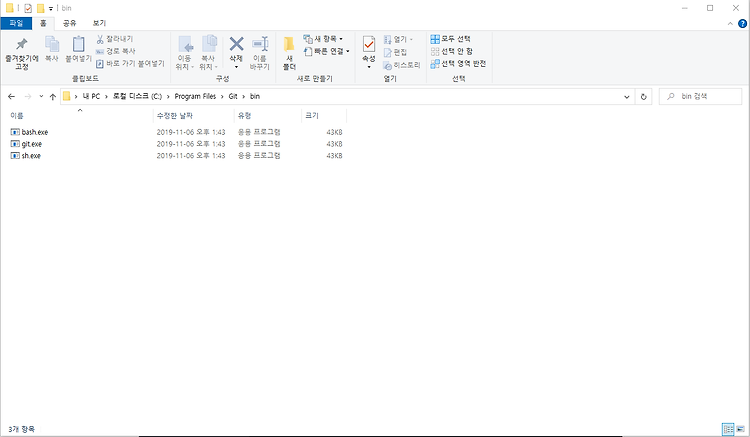Viewport: 750px width, 437px height.
Task: Open the 파일 (File) menu tab
Action: 16,23
